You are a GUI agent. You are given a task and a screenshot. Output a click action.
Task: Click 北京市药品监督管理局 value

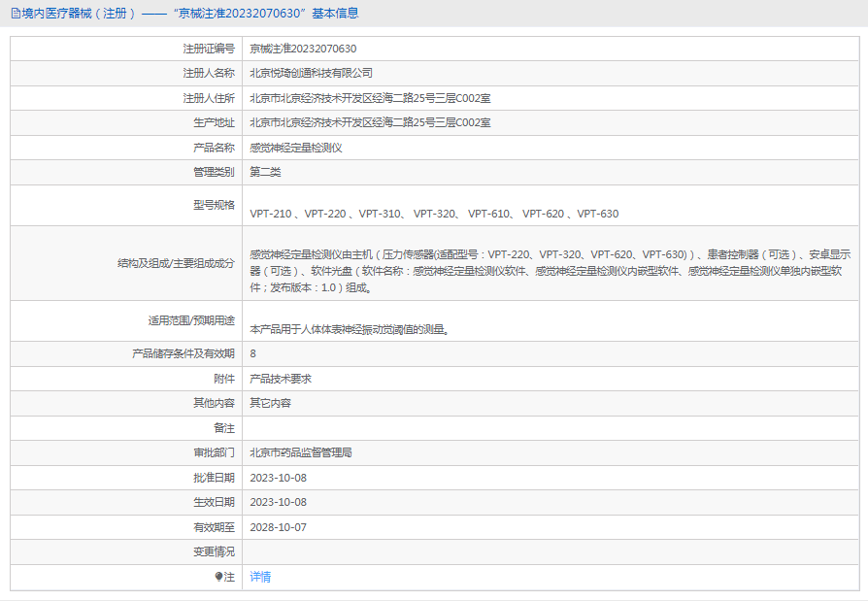pyautogui.click(x=301, y=452)
